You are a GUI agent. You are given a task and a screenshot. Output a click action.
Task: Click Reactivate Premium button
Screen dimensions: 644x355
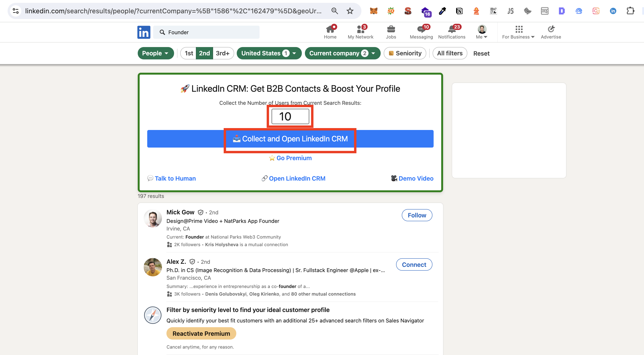(x=201, y=333)
